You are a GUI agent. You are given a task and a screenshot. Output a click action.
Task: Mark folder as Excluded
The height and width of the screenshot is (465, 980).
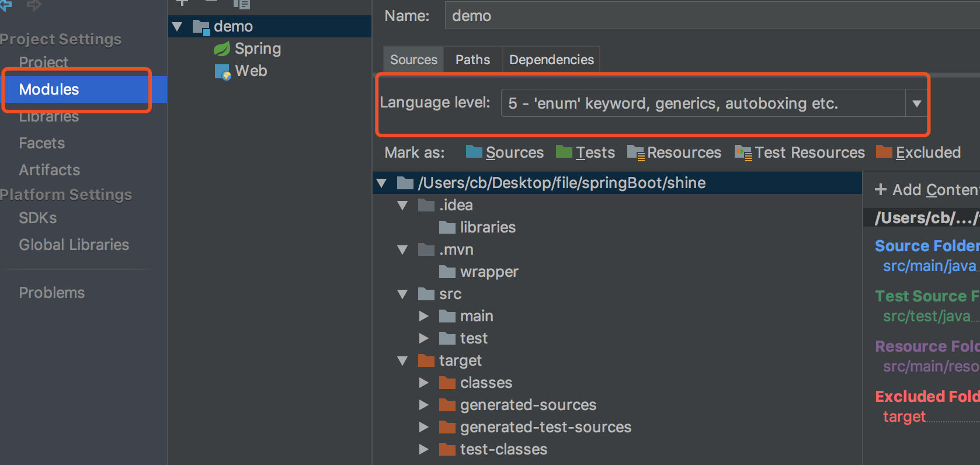tap(919, 152)
